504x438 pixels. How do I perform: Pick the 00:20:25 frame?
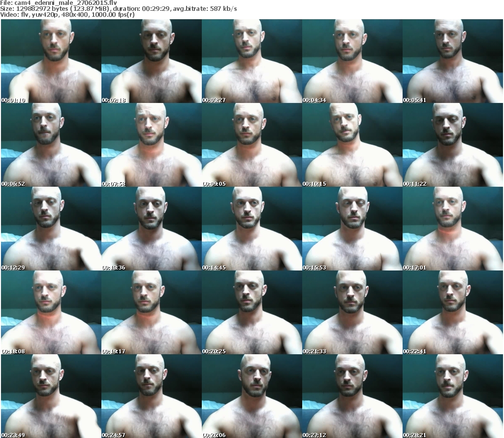tap(252, 312)
